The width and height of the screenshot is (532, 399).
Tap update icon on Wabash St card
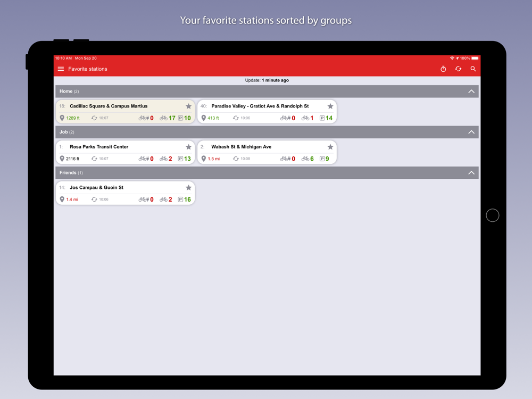tap(236, 159)
